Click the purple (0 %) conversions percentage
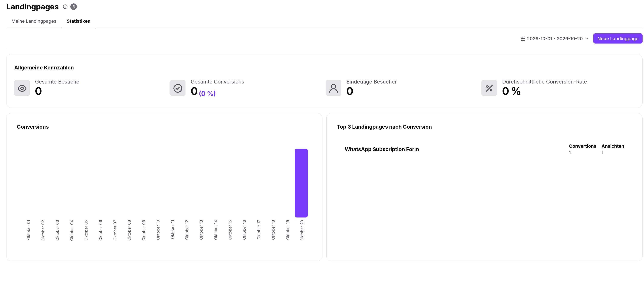This screenshot has height=281, width=644. pos(207,93)
